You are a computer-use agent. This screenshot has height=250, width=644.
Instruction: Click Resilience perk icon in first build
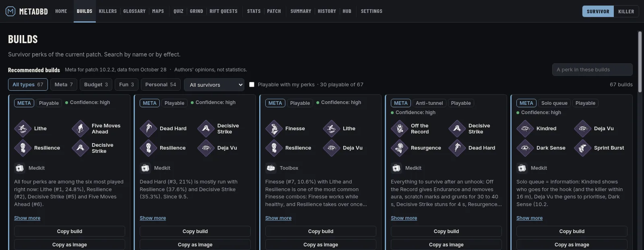[x=23, y=148]
